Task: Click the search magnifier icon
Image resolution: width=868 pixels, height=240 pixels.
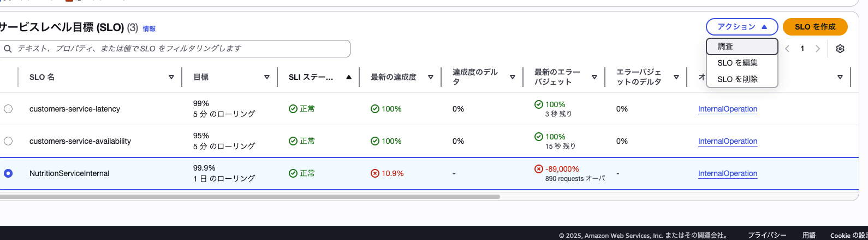Action: tap(8, 49)
